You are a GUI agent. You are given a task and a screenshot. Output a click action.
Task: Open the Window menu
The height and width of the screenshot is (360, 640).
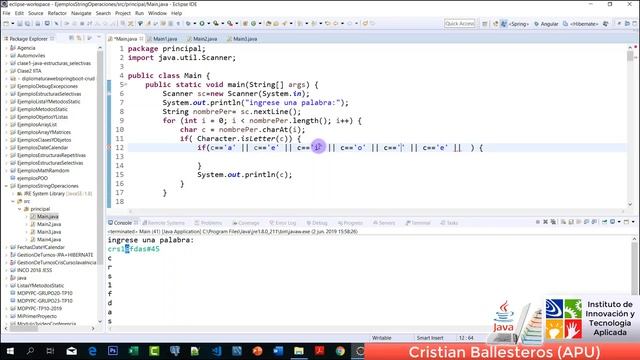(157, 13)
